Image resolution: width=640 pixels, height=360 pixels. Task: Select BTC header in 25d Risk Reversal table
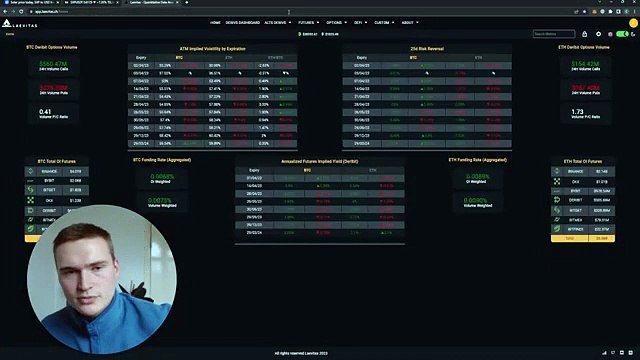(x=413, y=58)
